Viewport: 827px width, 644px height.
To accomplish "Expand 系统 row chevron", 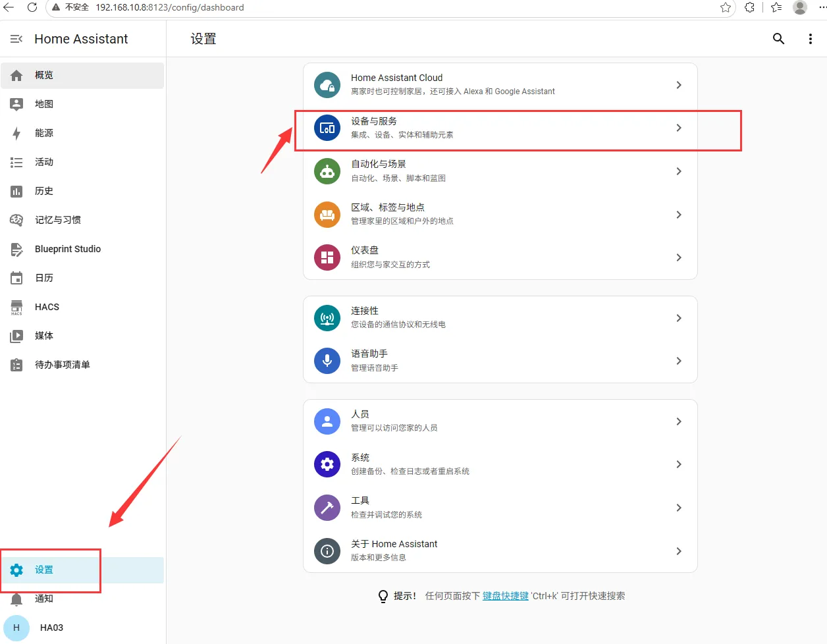I will point(679,464).
